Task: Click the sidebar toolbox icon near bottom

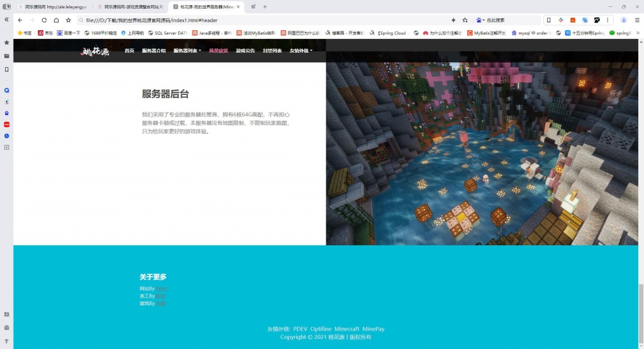Action: [x=6, y=328]
